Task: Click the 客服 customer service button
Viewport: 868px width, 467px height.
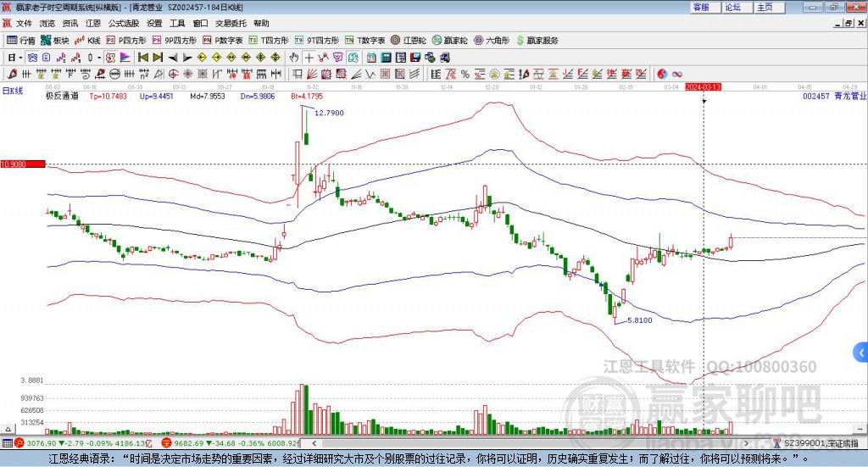Action: pos(706,7)
